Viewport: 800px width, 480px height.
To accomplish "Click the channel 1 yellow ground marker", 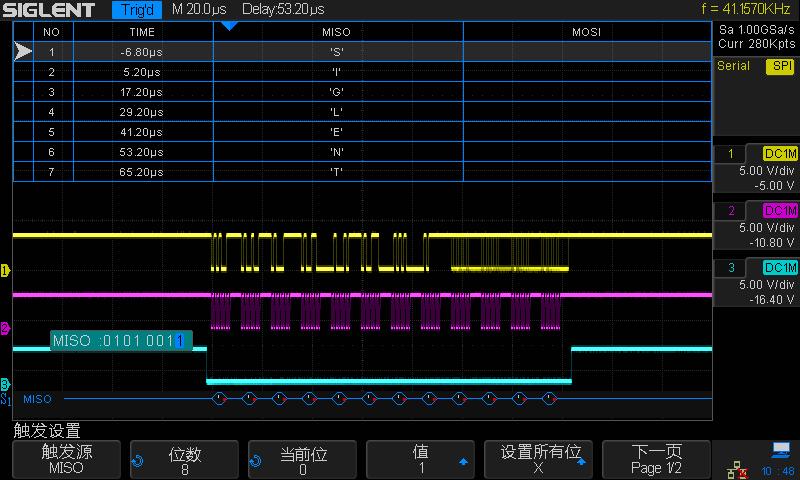I will point(5,270).
